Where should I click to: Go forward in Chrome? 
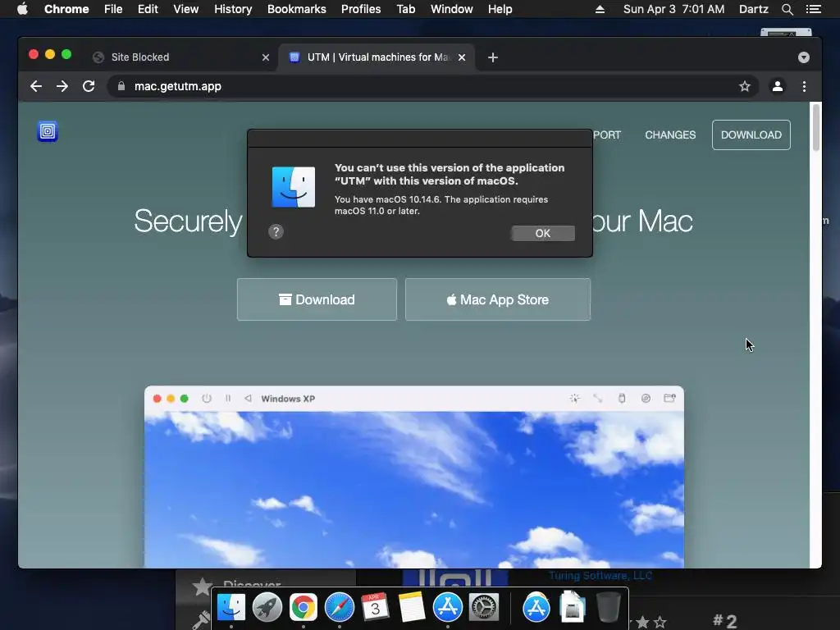[62, 86]
